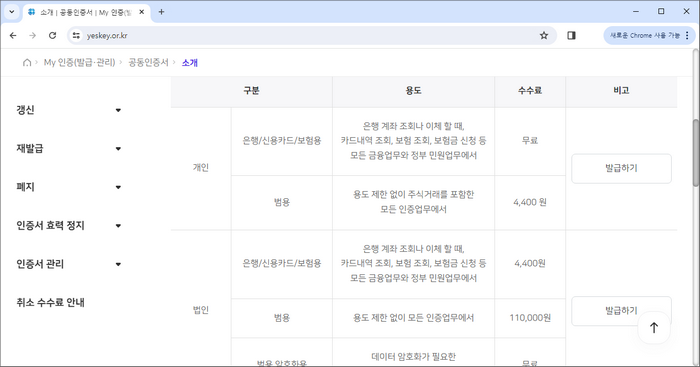Click 용도 제한 없이 주식거래를 포함한 description
This screenshot has width=700, height=367.
(413, 195)
